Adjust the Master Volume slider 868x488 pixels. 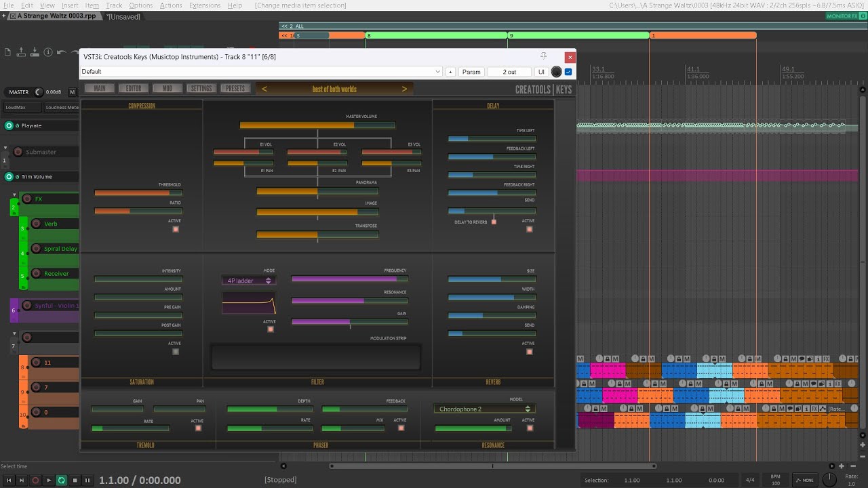tap(317, 125)
